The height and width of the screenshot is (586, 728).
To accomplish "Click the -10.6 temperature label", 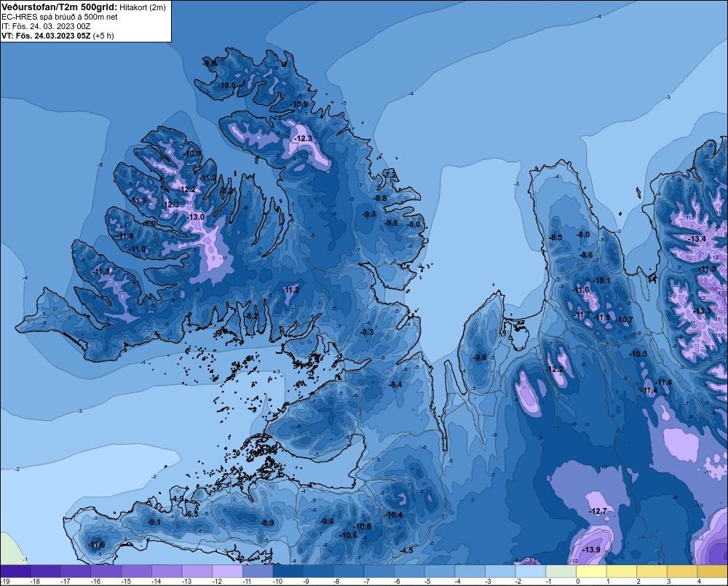I will pyautogui.click(x=349, y=535).
